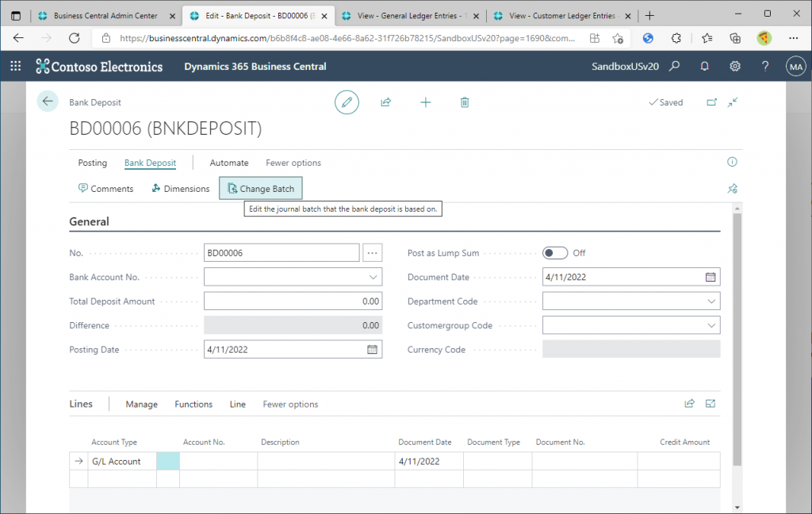This screenshot has height=514, width=812.
Task: Create new deposit with plus icon
Action: coord(425,102)
